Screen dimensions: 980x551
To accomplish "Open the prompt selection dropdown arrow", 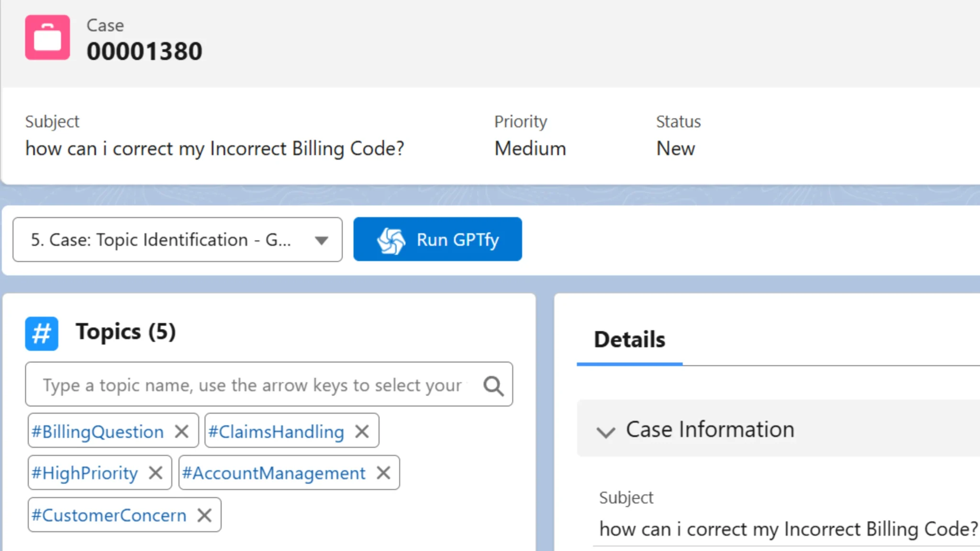I will (321, 240).
